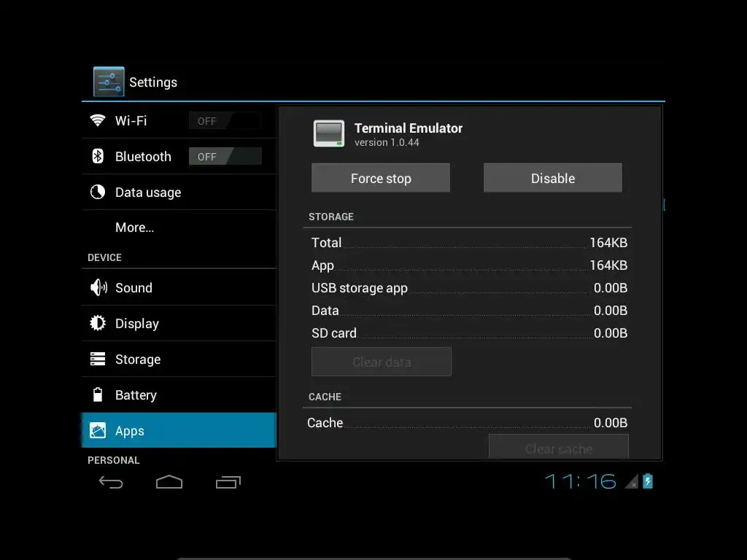Click the Sound speaker icon
This screenshot has height=560, width=747.
tap(98, 287)
